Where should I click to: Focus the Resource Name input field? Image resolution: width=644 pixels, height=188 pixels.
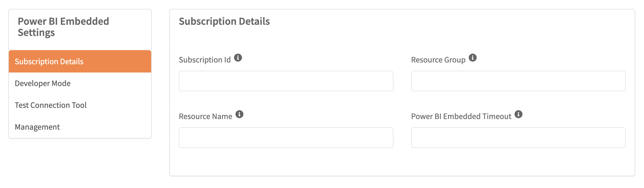point(286,138)
